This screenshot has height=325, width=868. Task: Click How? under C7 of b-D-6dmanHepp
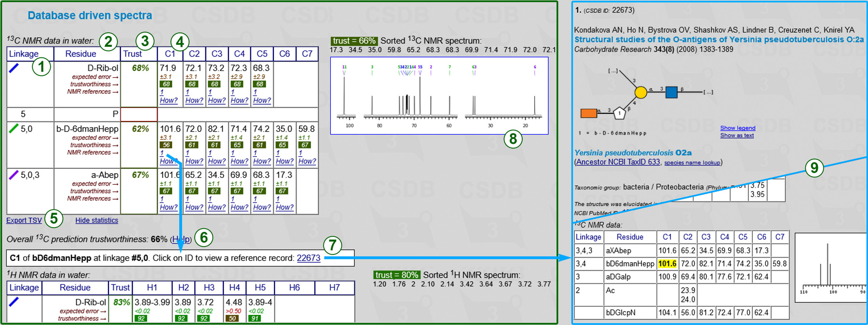click(x=307, y=161)
